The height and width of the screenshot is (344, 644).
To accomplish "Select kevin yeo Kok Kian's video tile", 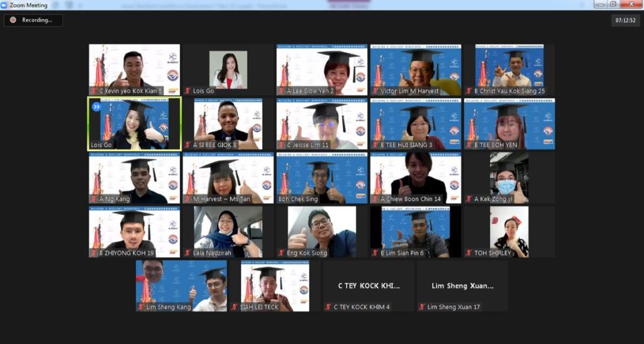I will point(134,66).
